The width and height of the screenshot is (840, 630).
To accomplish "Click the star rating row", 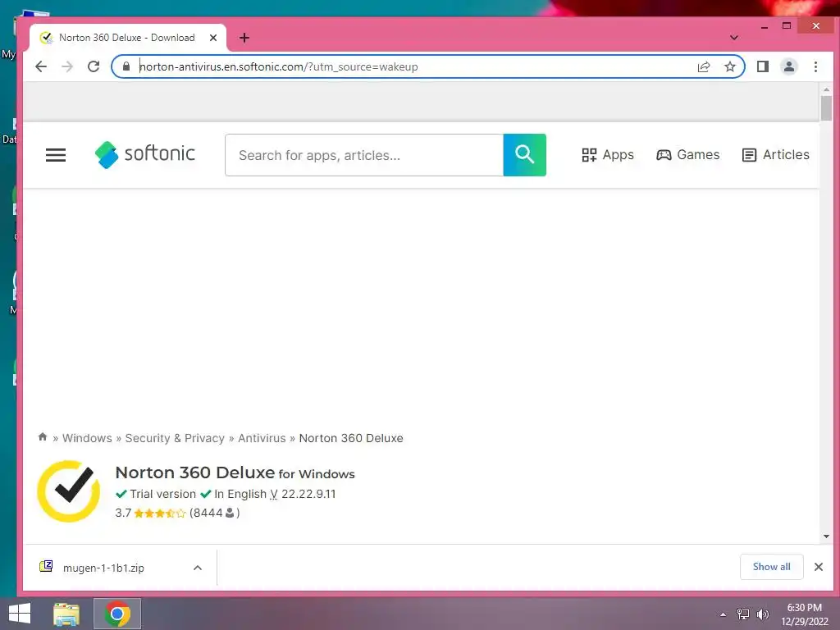I will [160, 514].
